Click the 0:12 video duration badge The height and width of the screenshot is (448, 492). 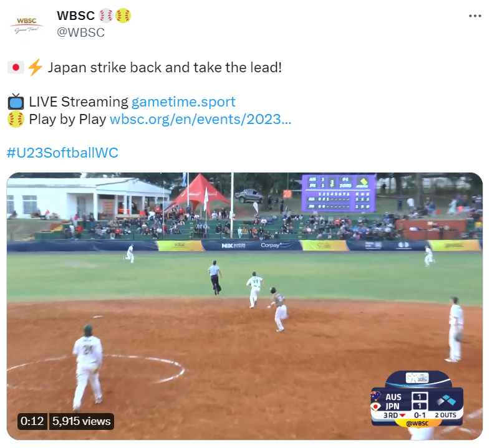[32, 421]
